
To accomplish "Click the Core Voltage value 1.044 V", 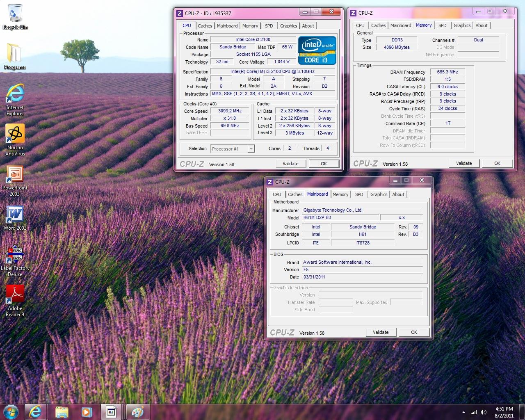I will point(281,62).
